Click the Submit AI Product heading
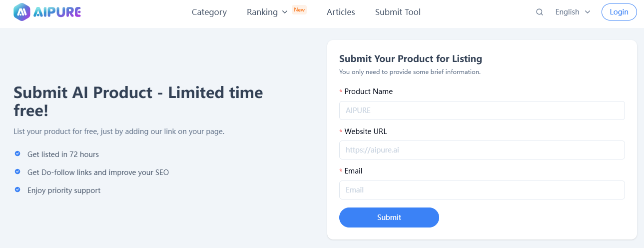Screen dimensions: 644x248 click(138, 101)
